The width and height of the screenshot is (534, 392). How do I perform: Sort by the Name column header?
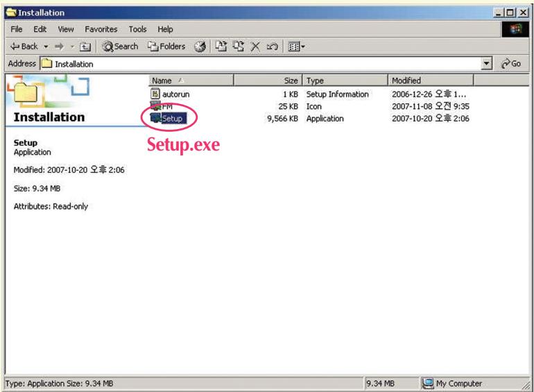[191, 80]
